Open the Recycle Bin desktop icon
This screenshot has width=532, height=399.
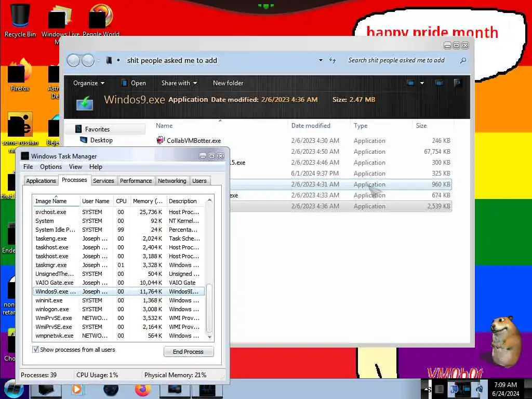(20, 19)
